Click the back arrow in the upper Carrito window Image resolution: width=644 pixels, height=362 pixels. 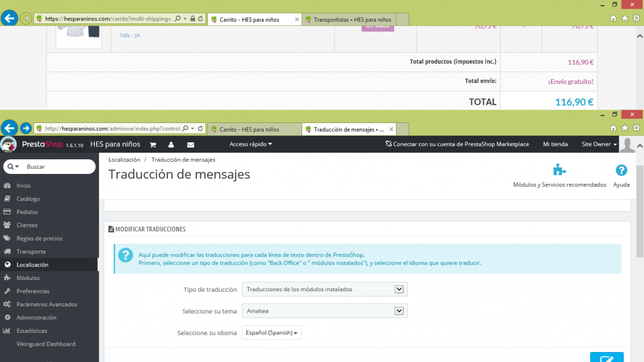(x=9, y=19)
